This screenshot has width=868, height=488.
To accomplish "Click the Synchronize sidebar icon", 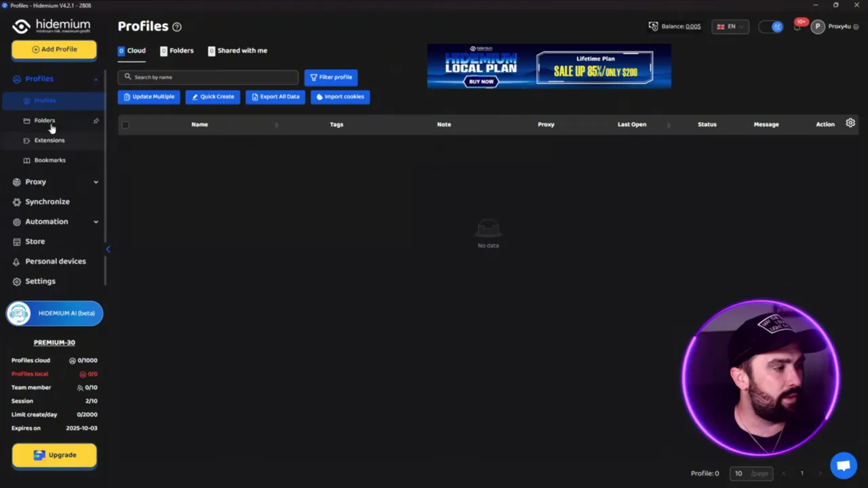I will click(x=16, y=201).
